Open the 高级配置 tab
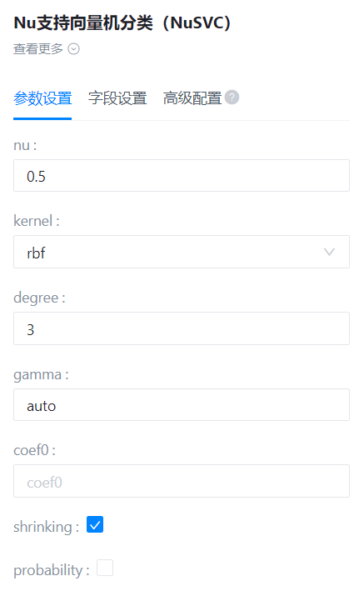The height and width of the screenshot is (596, 364). coord(192,98)
